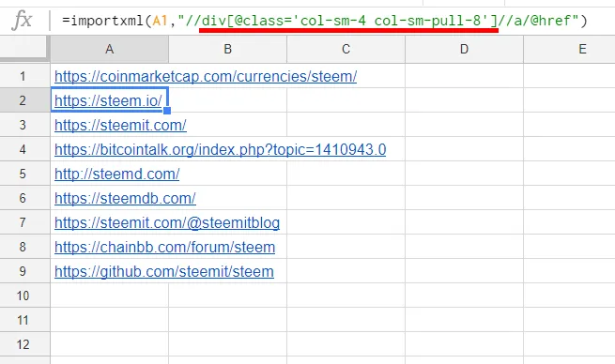Open the http://steemd.com/ link

tap(116, 174)
